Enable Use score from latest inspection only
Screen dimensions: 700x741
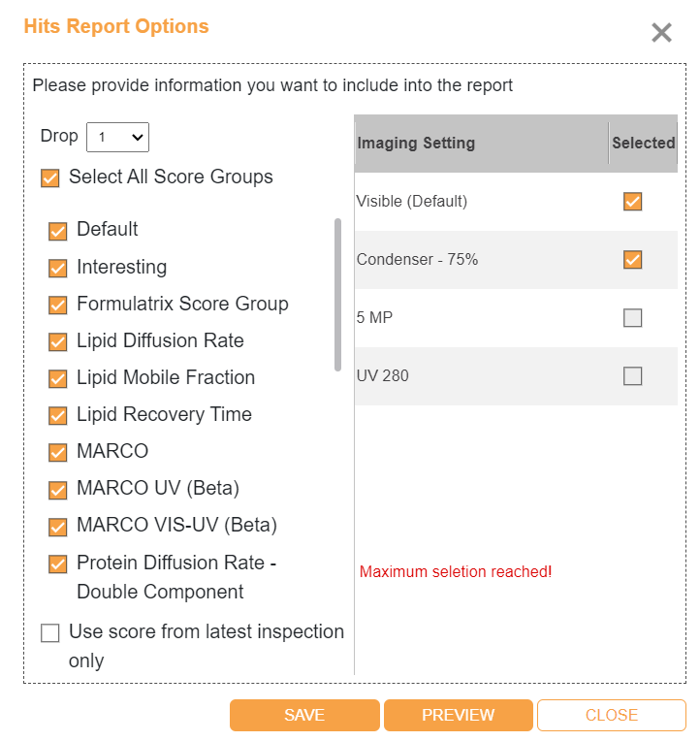(x=50, y=632)
